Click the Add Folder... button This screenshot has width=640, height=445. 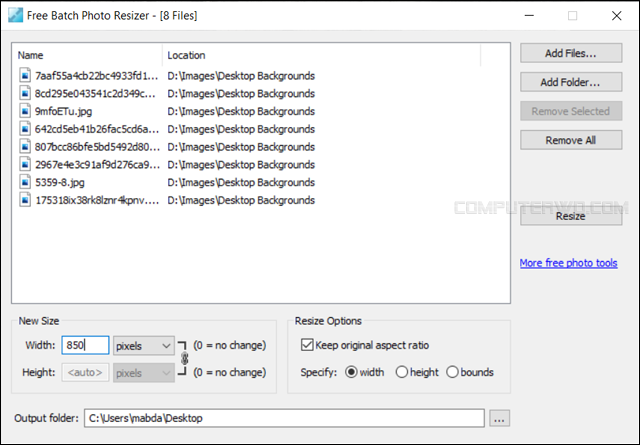(x=571, y=82)
